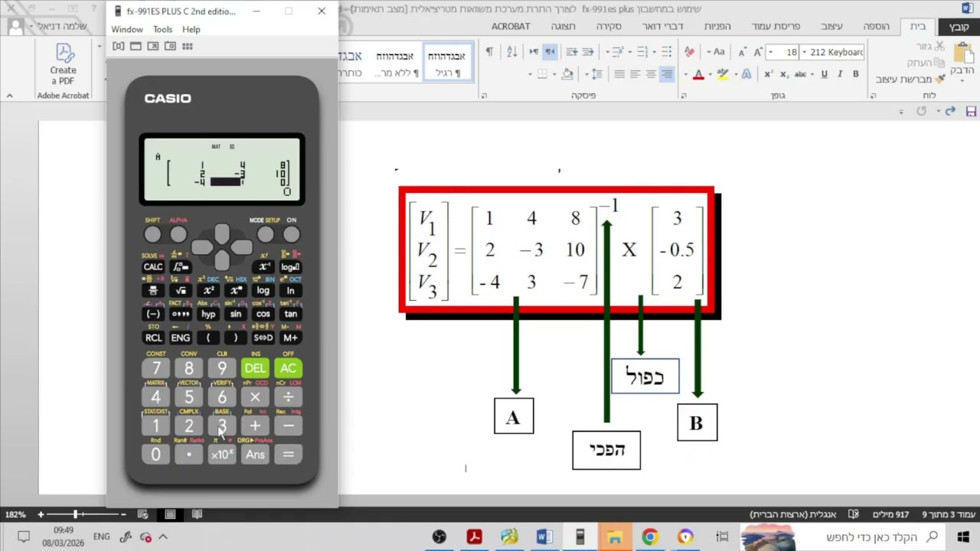Click the red font color A button
Viewport: 980px width, 551px height.
697,74
